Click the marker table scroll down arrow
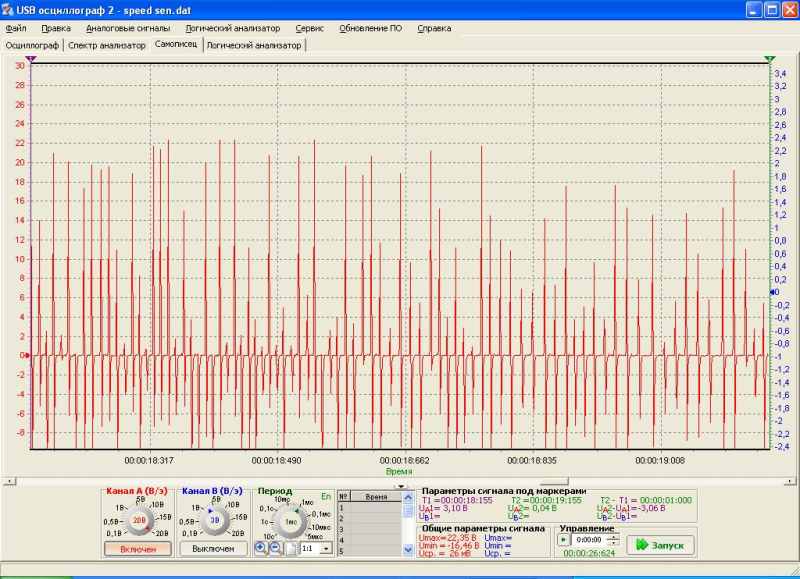The height and width of the screenshot is (579, 800). tap(408, 549)
